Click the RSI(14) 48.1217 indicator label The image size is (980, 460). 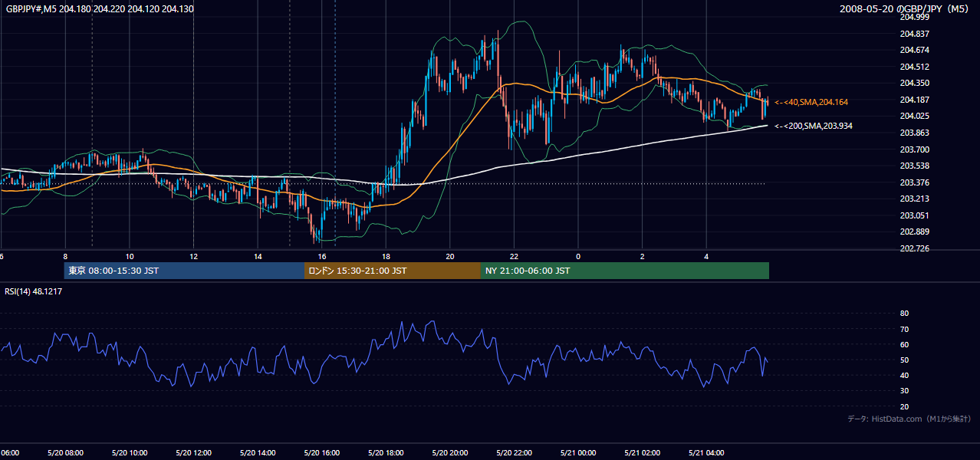click(x=34, y=291)
